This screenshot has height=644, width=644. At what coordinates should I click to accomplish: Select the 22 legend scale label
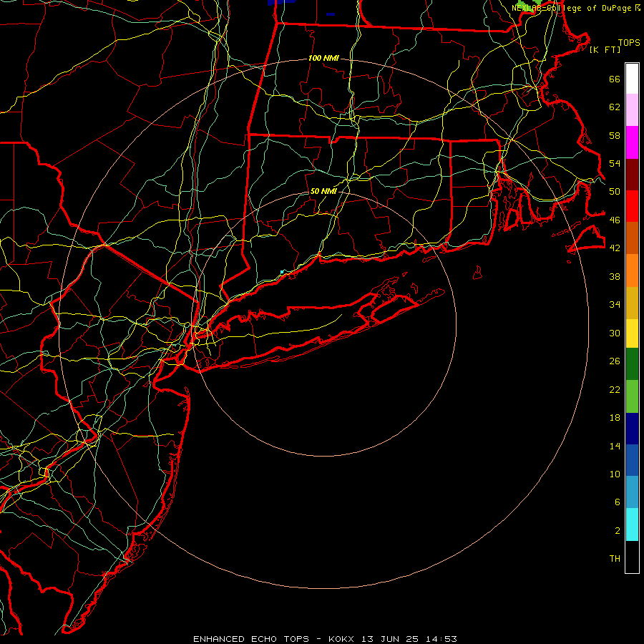pos(615,389)
